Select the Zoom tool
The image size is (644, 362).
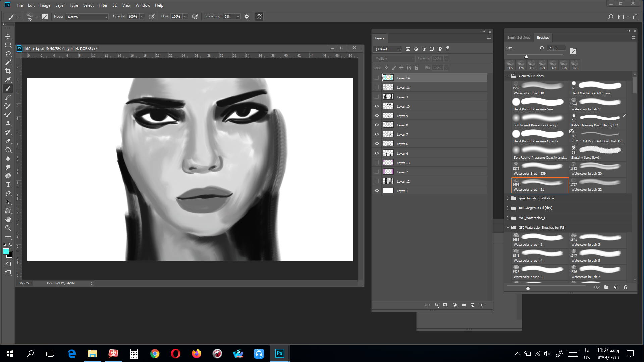[8, 228]
